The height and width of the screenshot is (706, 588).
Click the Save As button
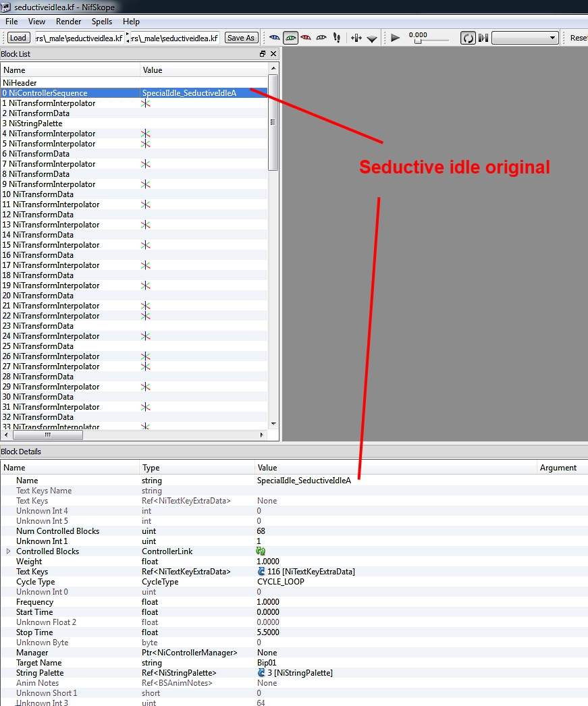coord(241,38)
